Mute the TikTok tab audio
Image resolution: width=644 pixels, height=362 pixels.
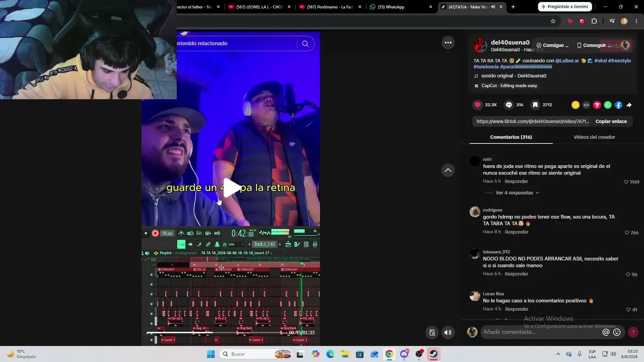tap(493, 7)
